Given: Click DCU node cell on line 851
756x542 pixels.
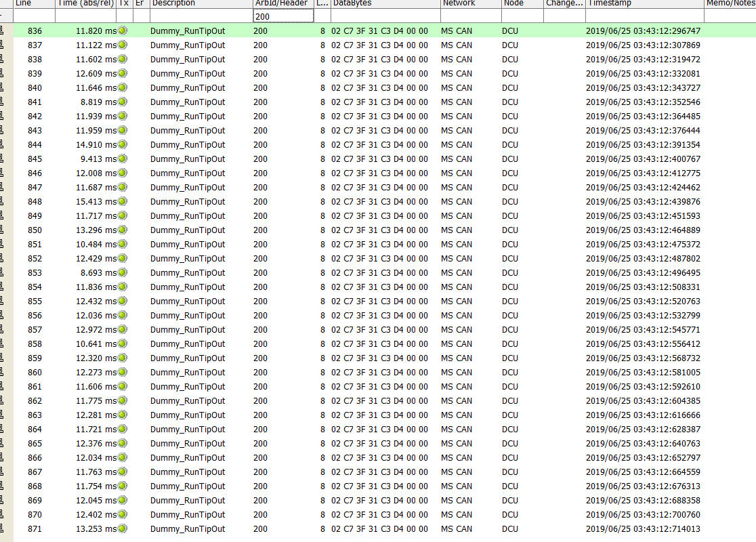Looking at the screenshot, I should tap(509, 244).
